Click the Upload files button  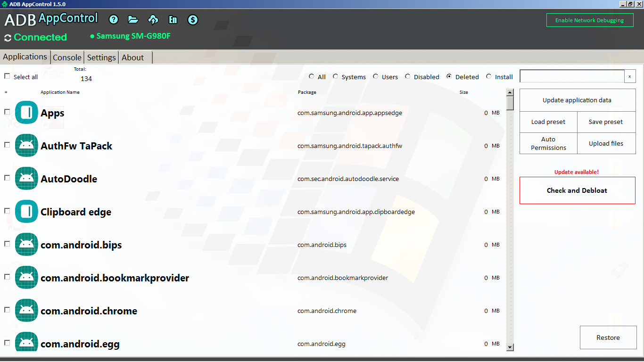606,143
